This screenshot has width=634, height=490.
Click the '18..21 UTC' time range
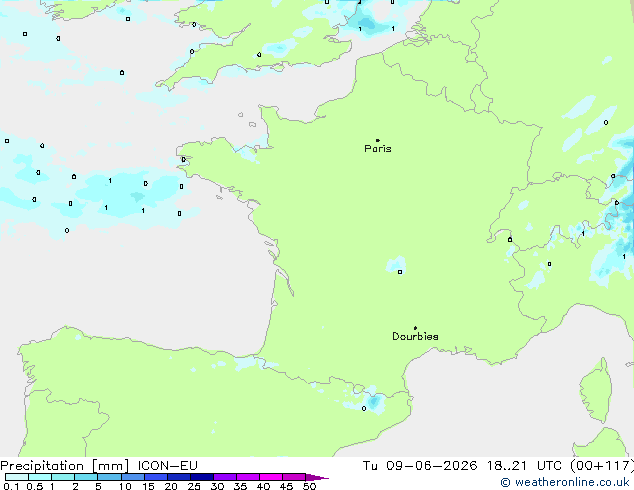pos(524,466)
